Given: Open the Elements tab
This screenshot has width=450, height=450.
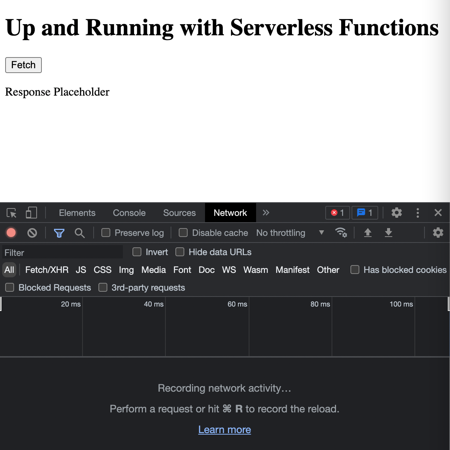Looking at the screenshot, I should (77, 213).
